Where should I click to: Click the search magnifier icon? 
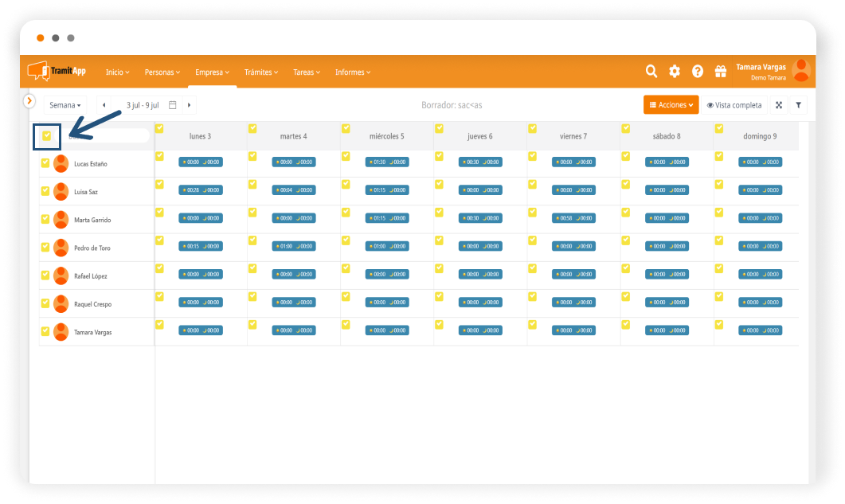tap(651, 72)
